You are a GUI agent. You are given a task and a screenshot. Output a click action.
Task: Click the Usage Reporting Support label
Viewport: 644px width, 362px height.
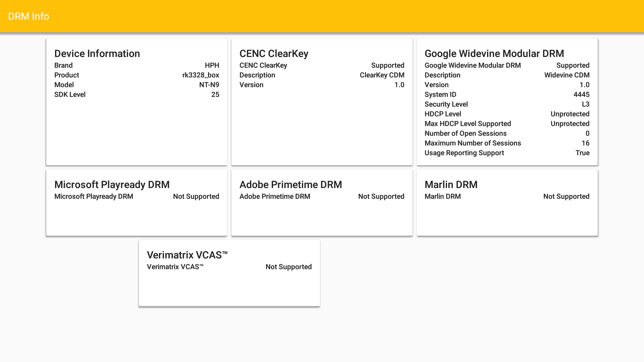point(464,153)
